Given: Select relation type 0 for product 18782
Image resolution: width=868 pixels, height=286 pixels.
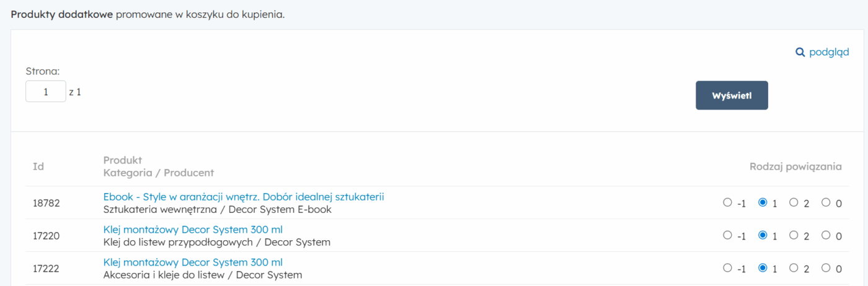Looking at the screenshot, I should pos(826,202).
